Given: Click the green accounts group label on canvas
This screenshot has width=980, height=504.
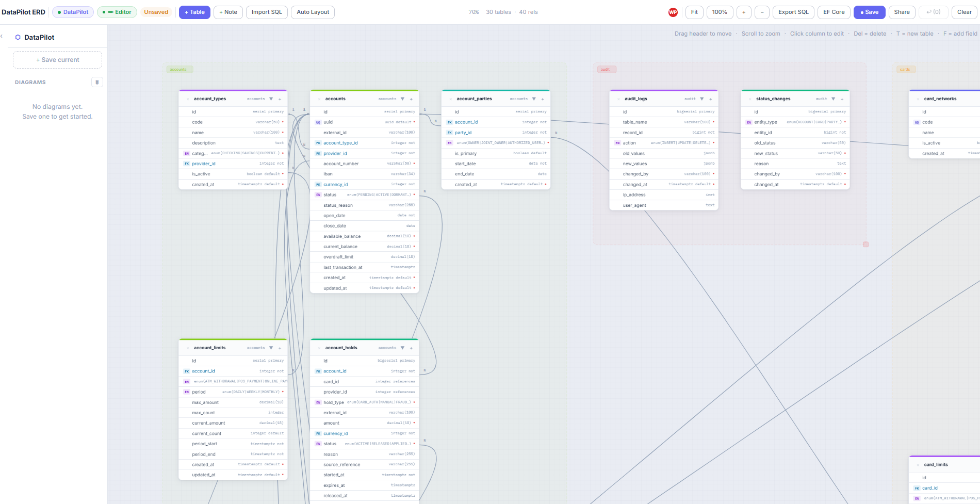Looking at the screenshot, I should (179, 69).
